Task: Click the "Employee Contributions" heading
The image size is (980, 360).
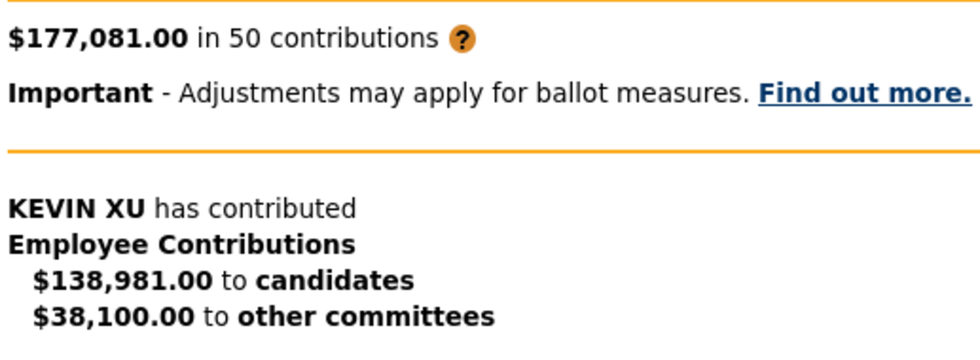Action: coord(181,245)
